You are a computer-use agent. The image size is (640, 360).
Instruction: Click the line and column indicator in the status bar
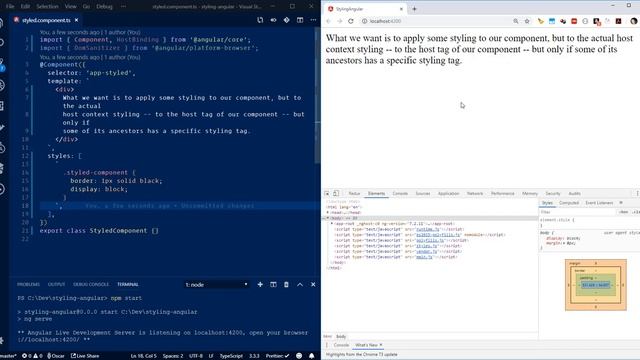[144, 356]
